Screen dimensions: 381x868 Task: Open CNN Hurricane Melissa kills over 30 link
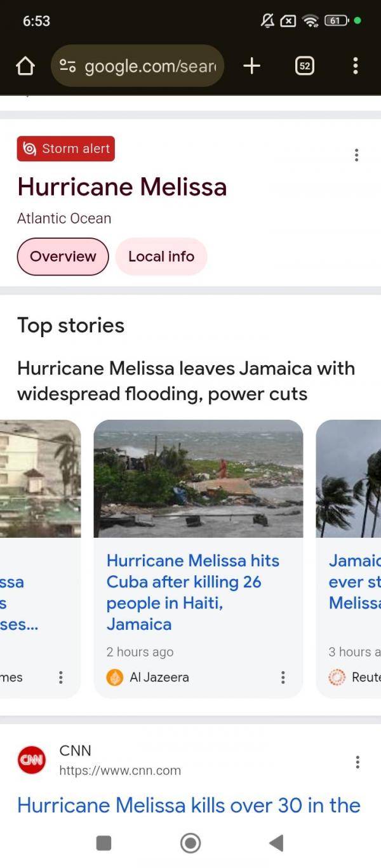pyautogui.click(x=189, y=805)
